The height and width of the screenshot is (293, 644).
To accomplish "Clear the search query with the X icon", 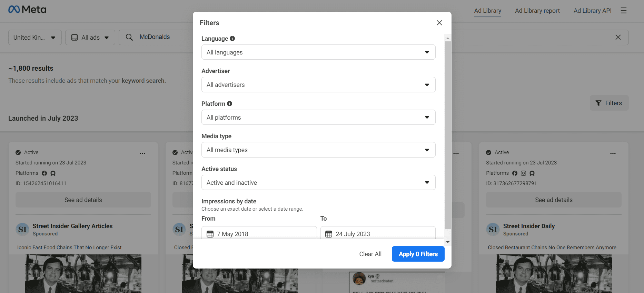I will (618, 37).
